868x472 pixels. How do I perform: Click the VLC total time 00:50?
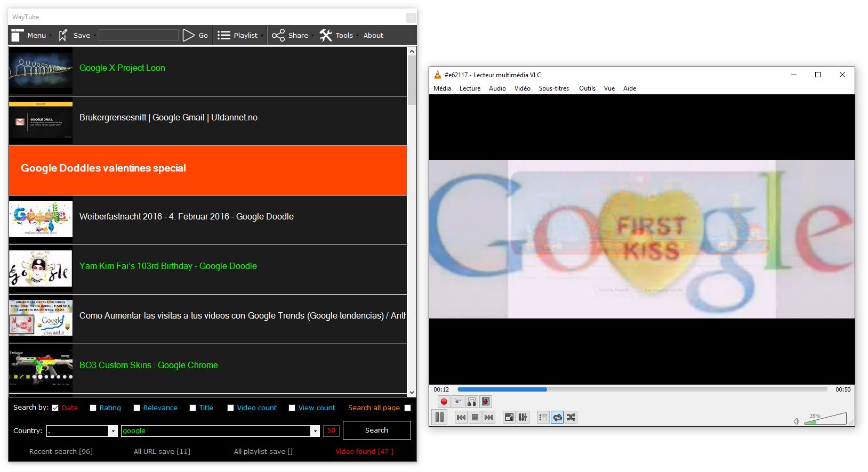click(x=843, y=389)
